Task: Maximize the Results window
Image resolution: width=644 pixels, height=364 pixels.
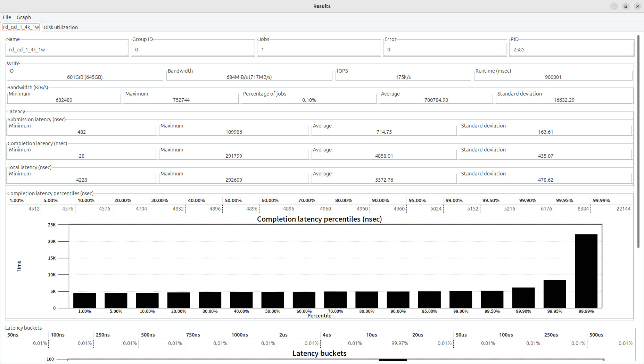Action: (626, 6)
